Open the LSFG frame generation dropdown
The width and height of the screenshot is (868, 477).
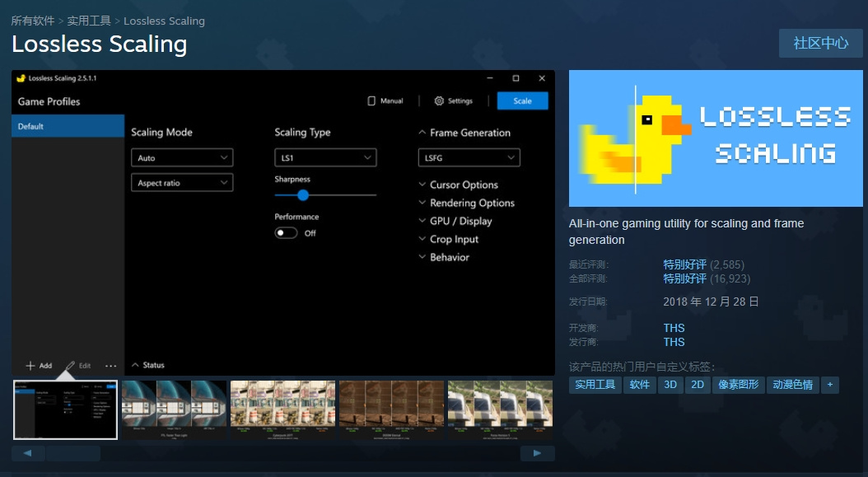469,158
